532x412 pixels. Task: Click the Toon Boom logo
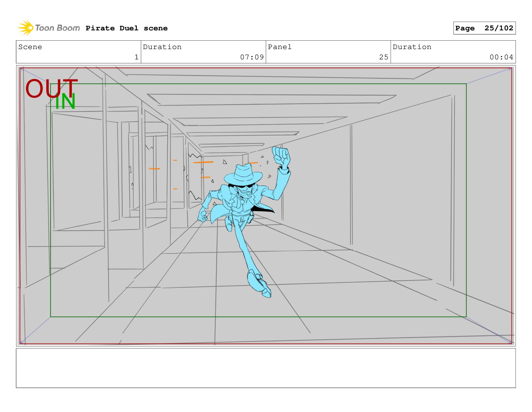click(x=49, y=28)
